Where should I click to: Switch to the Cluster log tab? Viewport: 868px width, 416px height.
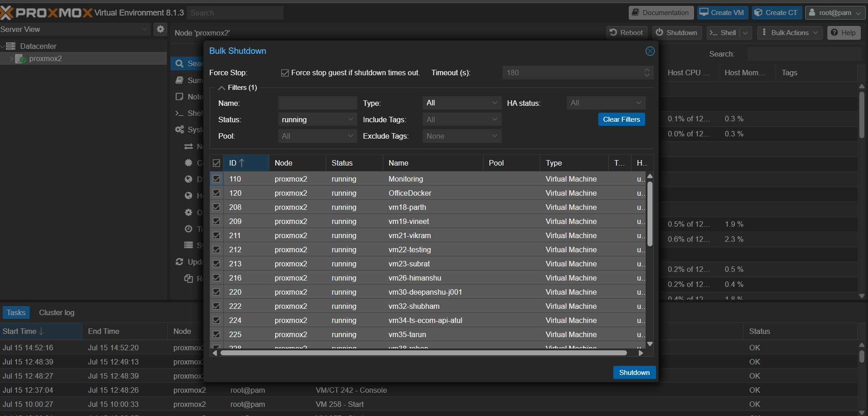click(x=56, y=312)
